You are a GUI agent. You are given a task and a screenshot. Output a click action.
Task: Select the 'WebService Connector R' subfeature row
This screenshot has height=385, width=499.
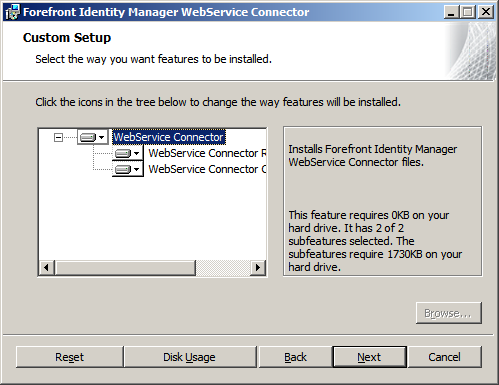click(207, 153)
